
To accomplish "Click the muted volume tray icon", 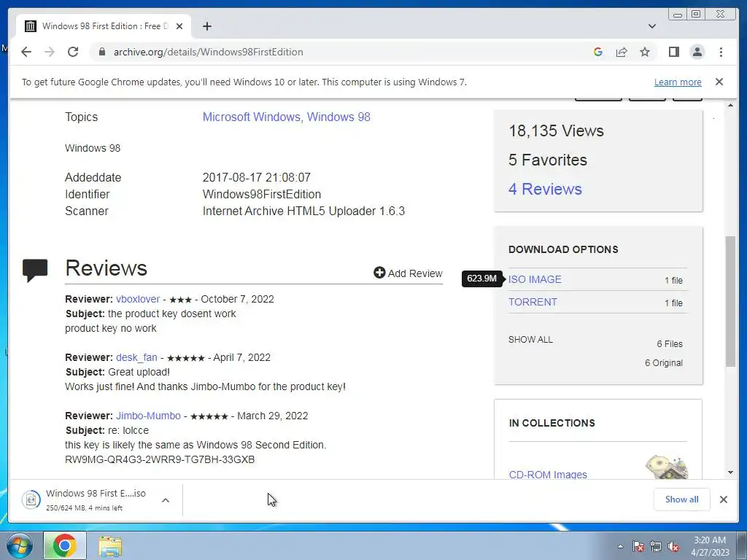I will pyautogui.click(x=673, y=547).
